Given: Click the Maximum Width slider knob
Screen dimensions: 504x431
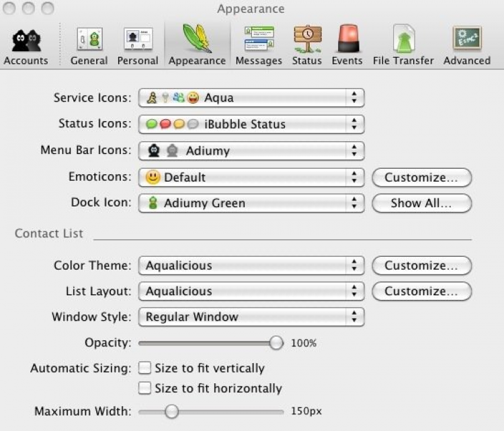Looking at the screenshot, I should pyautogui.click(x=171, y=412).
